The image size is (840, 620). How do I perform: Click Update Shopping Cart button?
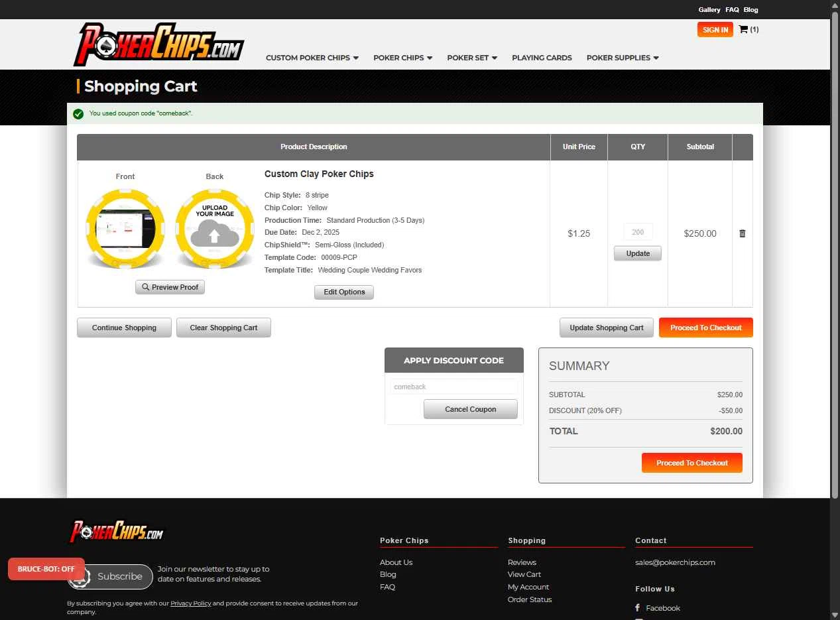[607, 328]
